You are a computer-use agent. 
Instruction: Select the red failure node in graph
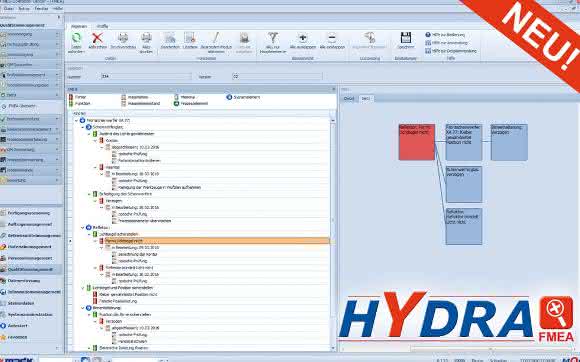417,142
